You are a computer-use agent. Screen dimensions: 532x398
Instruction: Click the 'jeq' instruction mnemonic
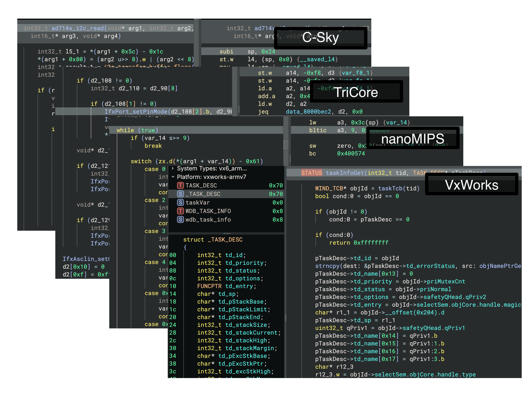click(263, 112)
